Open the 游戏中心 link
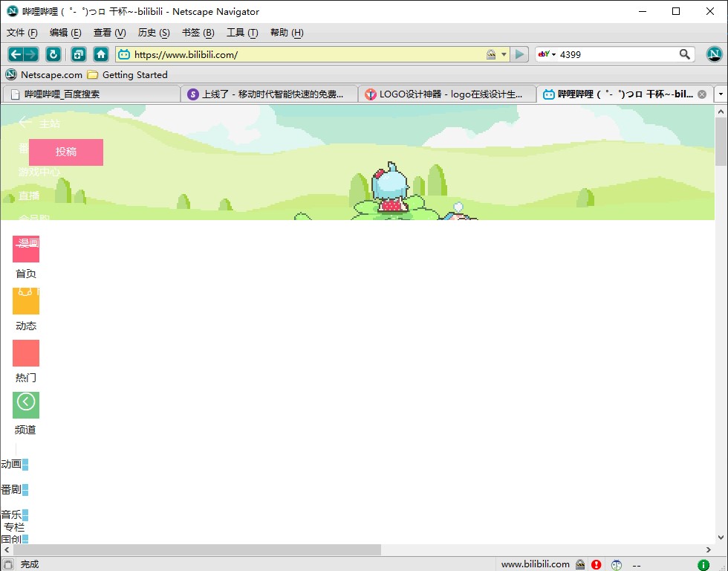 39,172
